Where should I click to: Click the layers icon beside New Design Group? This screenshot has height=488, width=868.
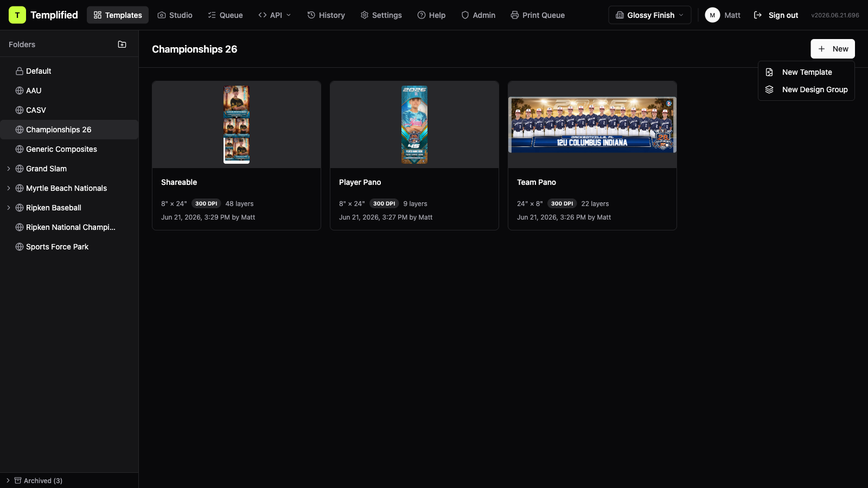[769, 89]
